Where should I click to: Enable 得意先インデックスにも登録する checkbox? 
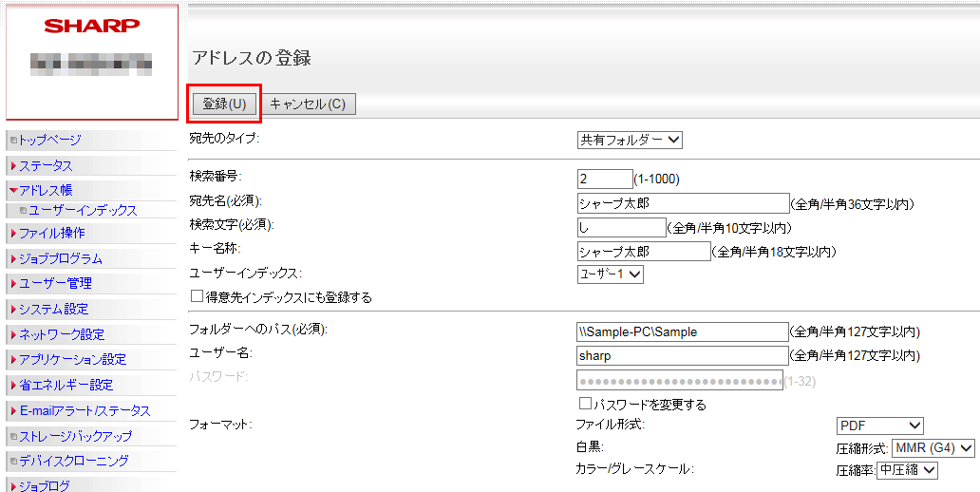click(198, 296)
